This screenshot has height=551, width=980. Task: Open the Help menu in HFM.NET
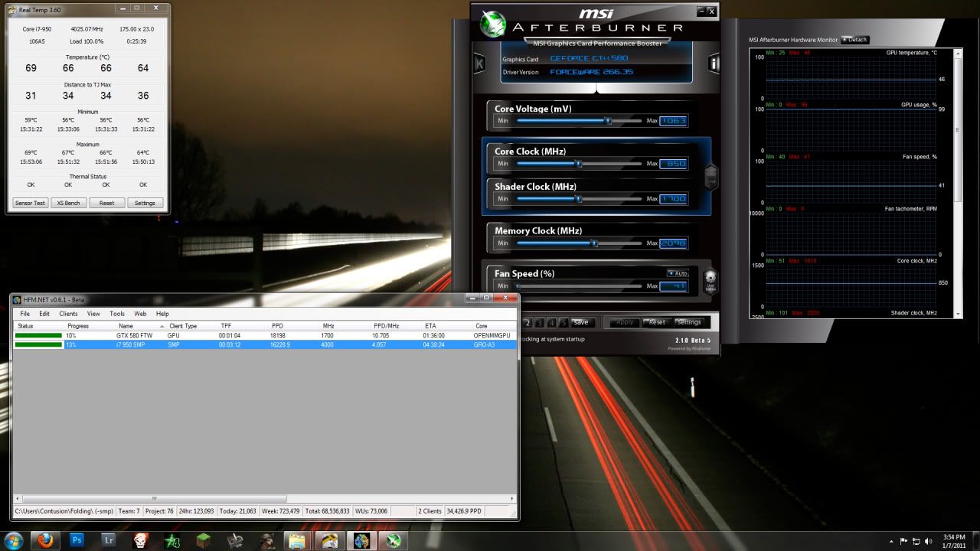click(x=162, y=314)
